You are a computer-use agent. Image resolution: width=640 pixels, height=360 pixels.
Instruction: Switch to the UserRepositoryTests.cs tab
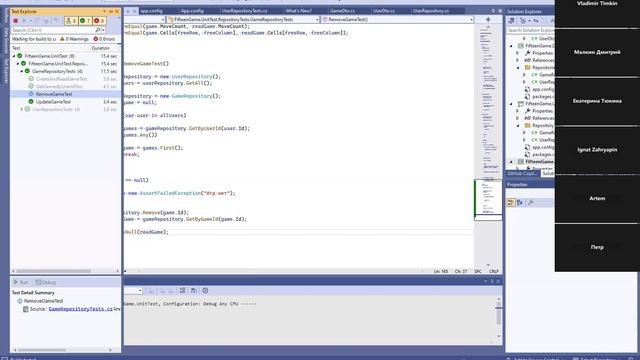pyautogui.click(x=244, y=11)
